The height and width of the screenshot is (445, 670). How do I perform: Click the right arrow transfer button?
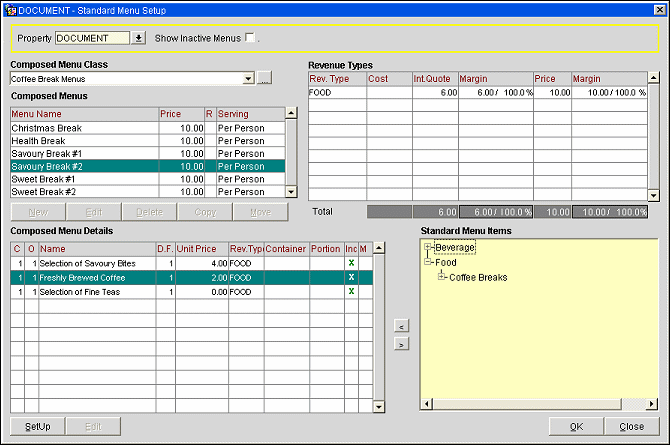[402, 344]
